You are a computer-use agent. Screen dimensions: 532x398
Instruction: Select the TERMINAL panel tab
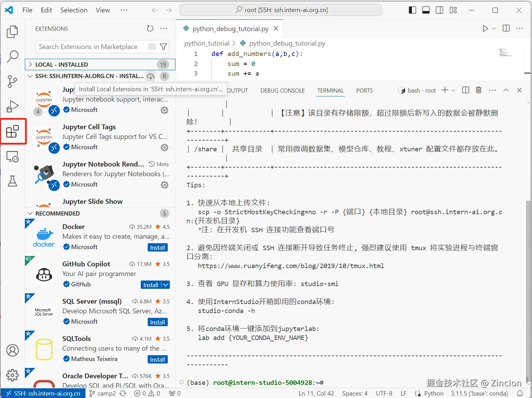tap(331, 91)
